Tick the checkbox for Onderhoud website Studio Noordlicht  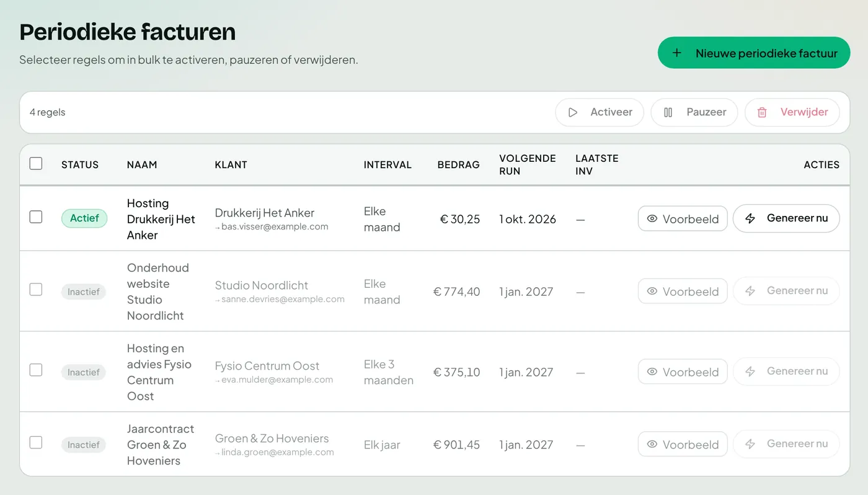(x=36, y=289)
